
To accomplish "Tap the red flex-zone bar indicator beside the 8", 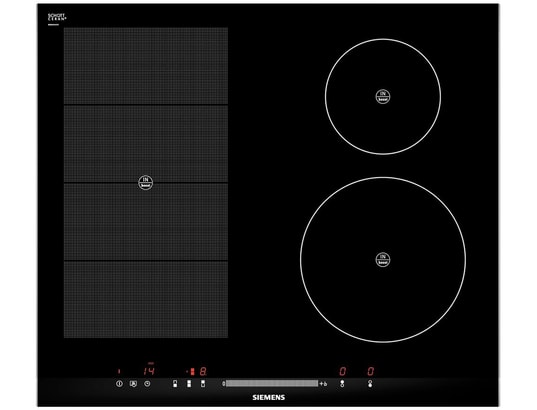I will click(192, 372).
